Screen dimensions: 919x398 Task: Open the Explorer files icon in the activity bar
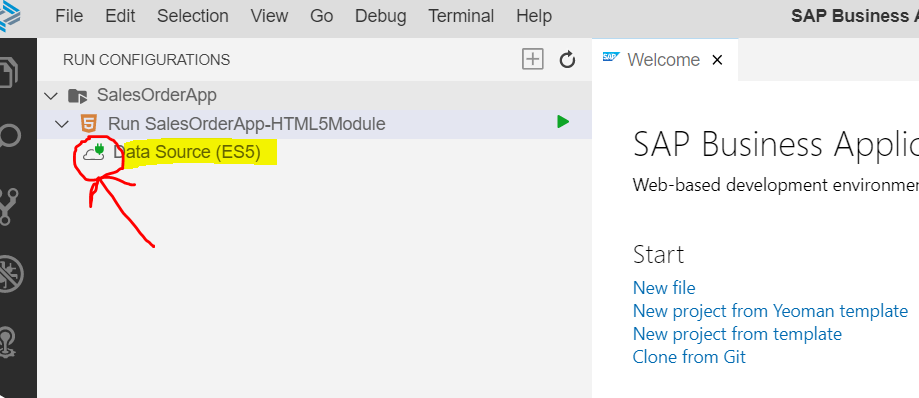click(9, 73)
